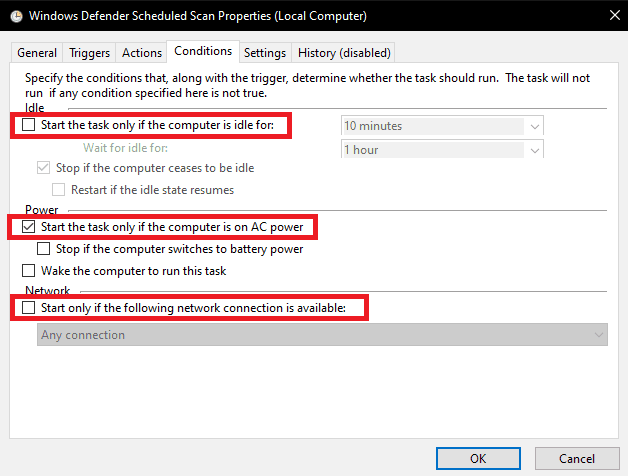630x476 pixels.
Task: Close the Scheduled Scan Properties dialog
Action: (x=614, y=15)
